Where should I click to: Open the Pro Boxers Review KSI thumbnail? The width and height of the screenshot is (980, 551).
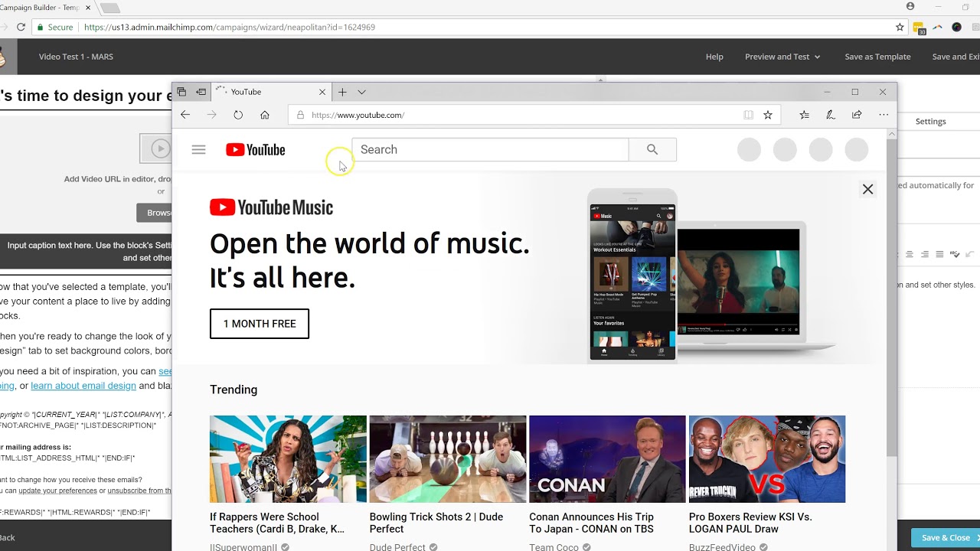[x=767, y=459]
